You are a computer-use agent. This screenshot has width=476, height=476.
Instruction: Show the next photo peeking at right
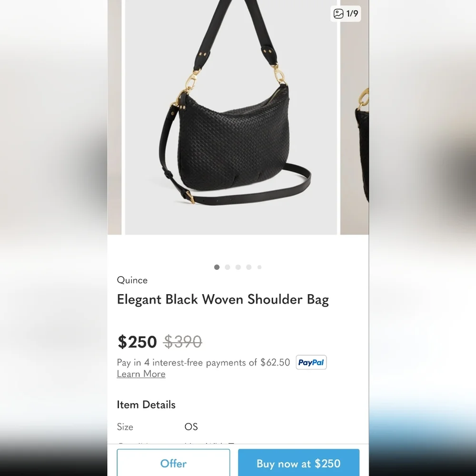tap(354, 117)
